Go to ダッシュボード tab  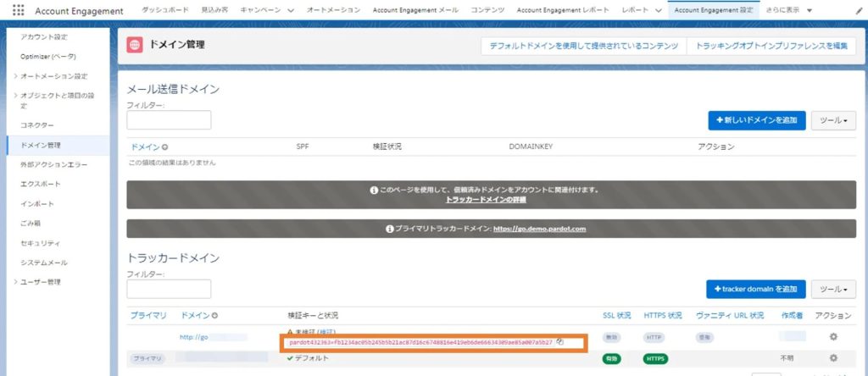coord(165,10)
